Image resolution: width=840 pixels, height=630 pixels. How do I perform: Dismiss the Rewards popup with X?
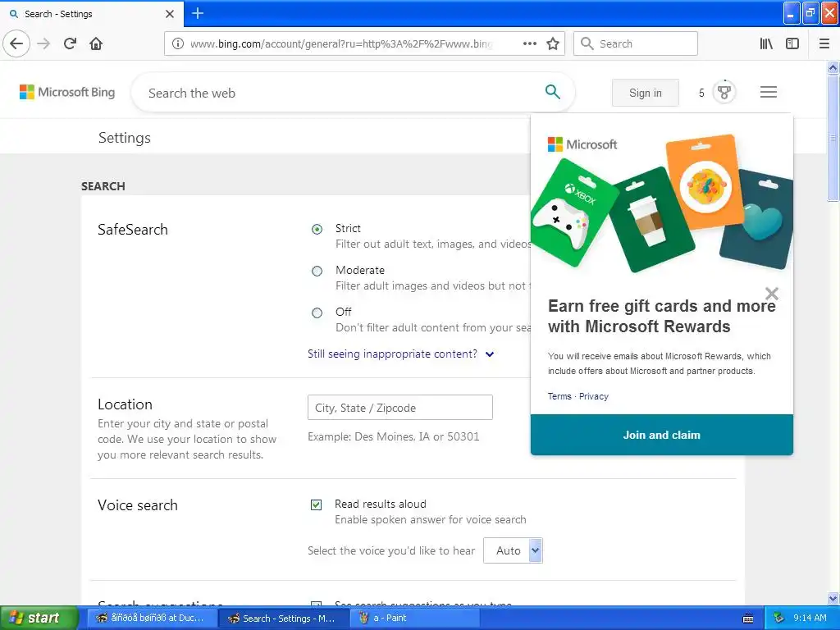pyautogui.click(x=771, y=294)
